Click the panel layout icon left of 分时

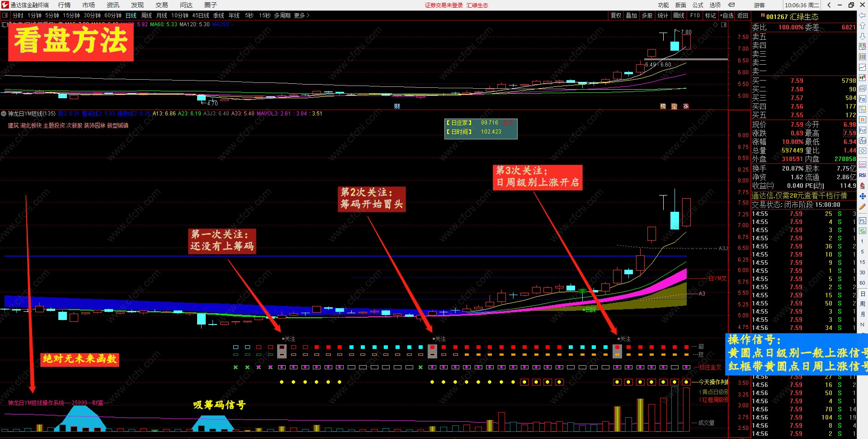(5, 15)
